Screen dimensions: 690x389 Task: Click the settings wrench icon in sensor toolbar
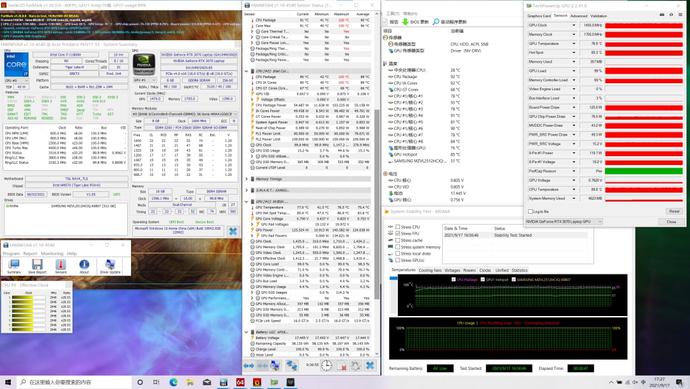coord(356,365)
